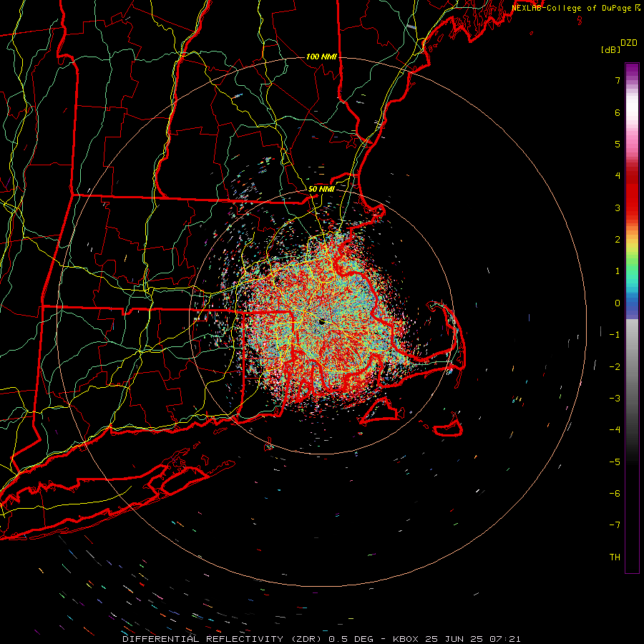644x644 pixels.
Task: Click the 0 value on the scale
Action: (x=618, y=303)
